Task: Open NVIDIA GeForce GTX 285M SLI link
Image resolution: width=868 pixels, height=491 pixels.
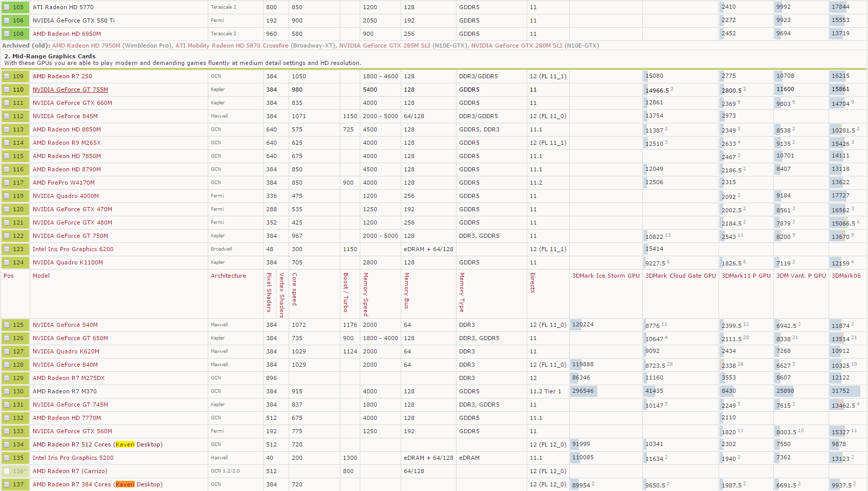Action: [384, 46]
